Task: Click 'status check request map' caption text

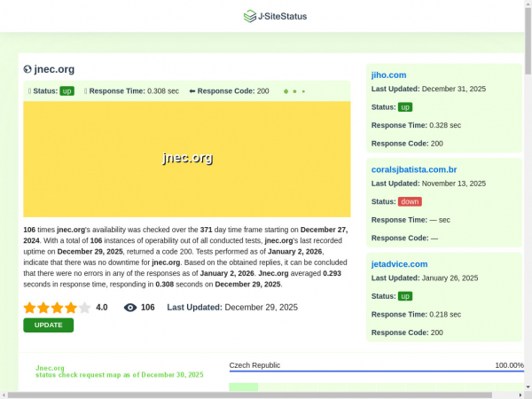Action: pos(120,375)
